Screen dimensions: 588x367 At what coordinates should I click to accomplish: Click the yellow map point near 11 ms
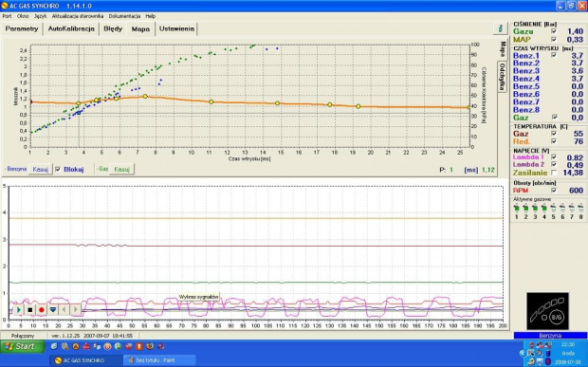[x=211, y=101]
